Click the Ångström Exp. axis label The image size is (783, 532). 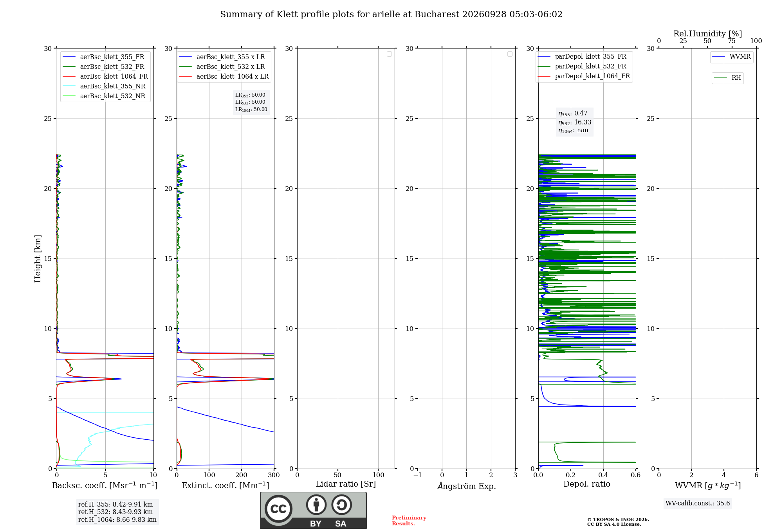[467, 486]
